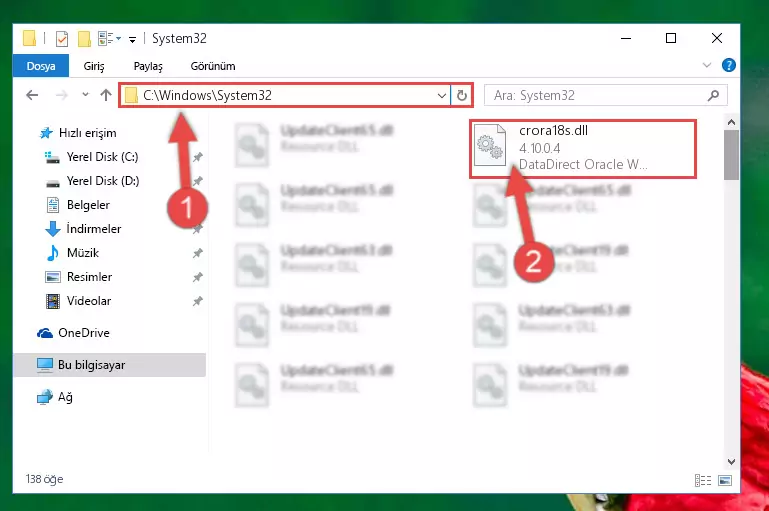
Task: Switch to the Giriş ribbon tab
Action: coord(94,66)
